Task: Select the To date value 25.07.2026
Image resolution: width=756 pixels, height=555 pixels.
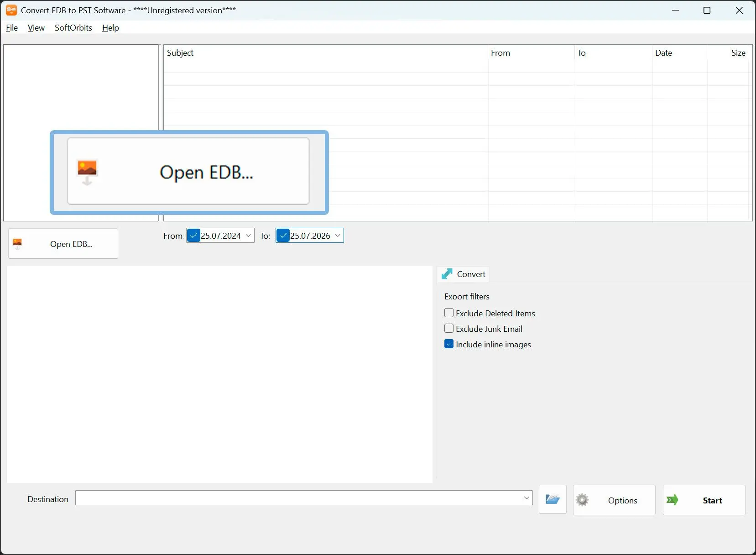Action: pyautogui.click(x=310, y=236)
